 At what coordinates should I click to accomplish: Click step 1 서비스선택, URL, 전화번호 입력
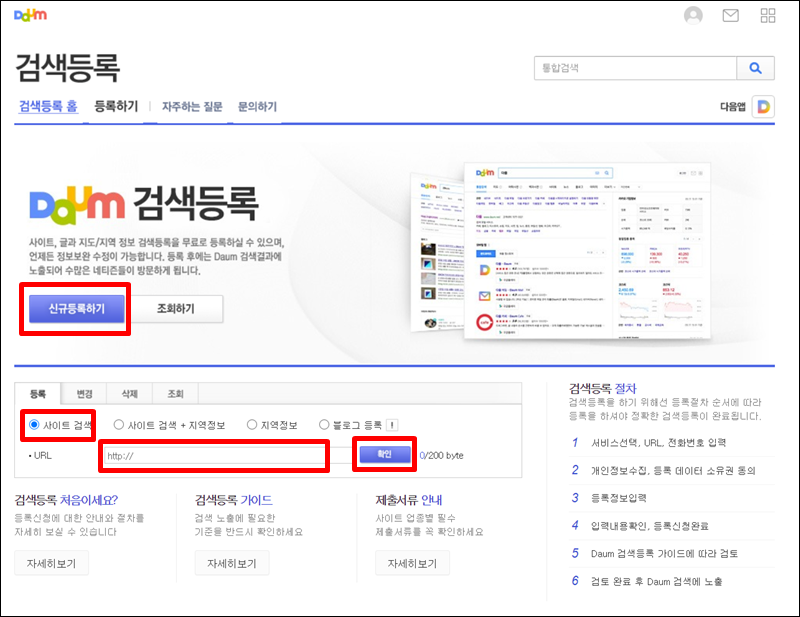(658, 442)
